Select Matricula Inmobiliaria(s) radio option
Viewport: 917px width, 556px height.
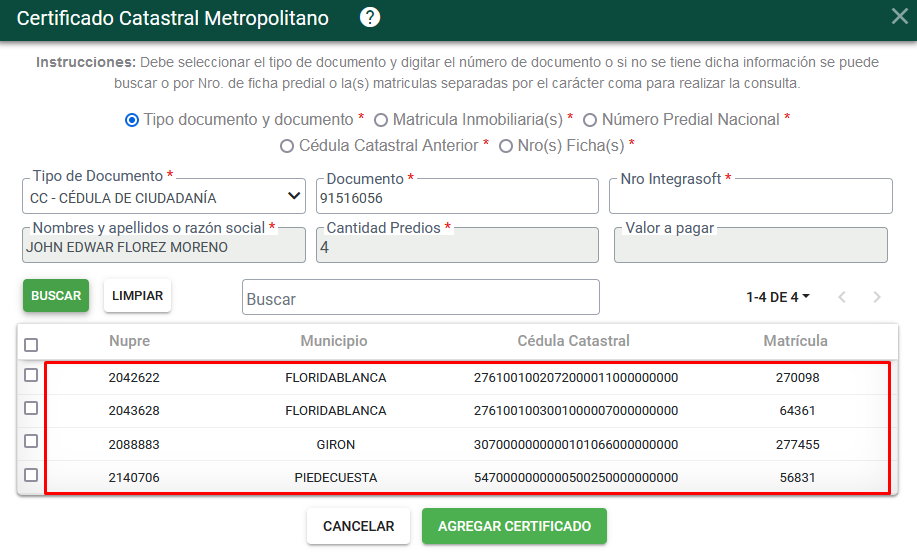pyautogui.click(x=381, y=120)
